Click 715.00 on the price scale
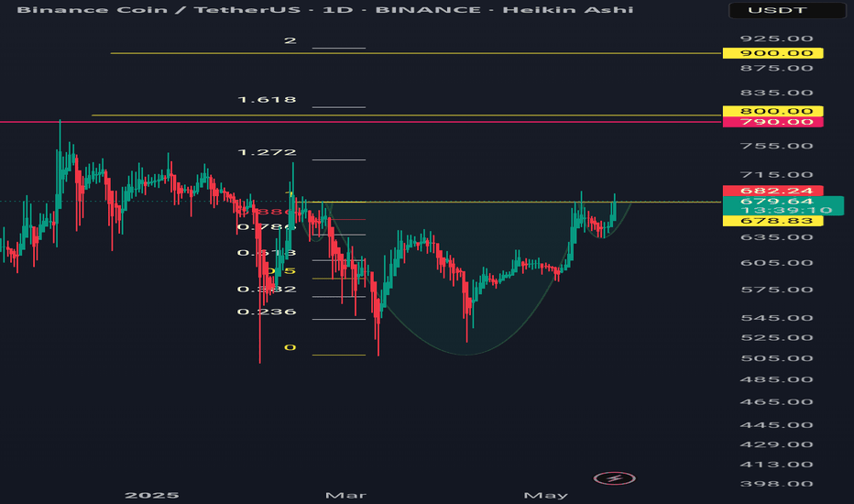This screenshot has height=504, width=854. [777, 175]
